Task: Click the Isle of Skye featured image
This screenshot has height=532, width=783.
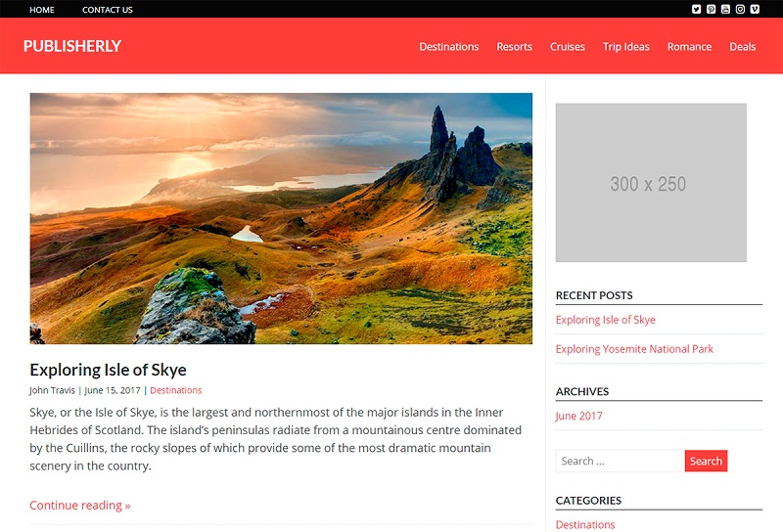Action: (281, 218)
